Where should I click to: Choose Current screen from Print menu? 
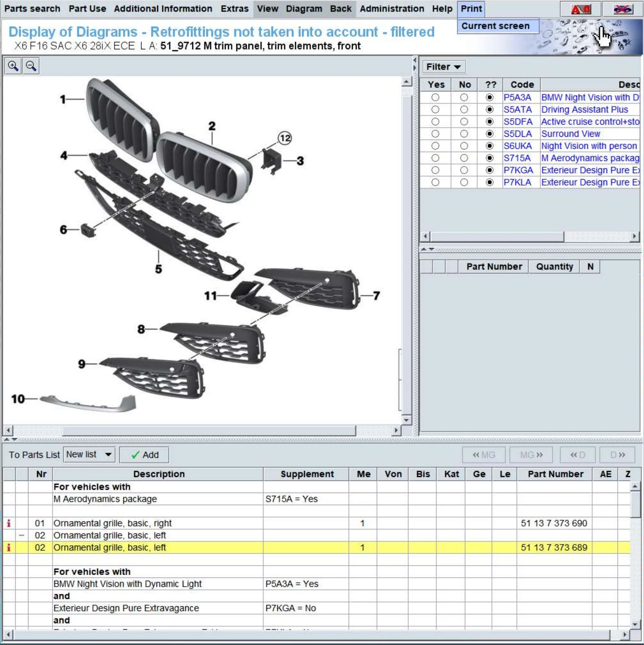click(498, 26)
